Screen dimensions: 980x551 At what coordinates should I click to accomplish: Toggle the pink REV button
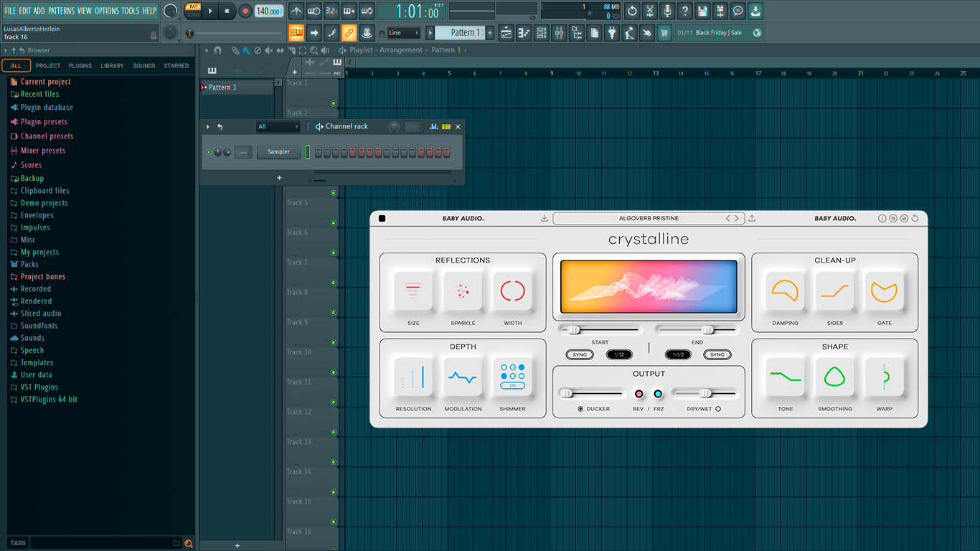click(639, 394)
